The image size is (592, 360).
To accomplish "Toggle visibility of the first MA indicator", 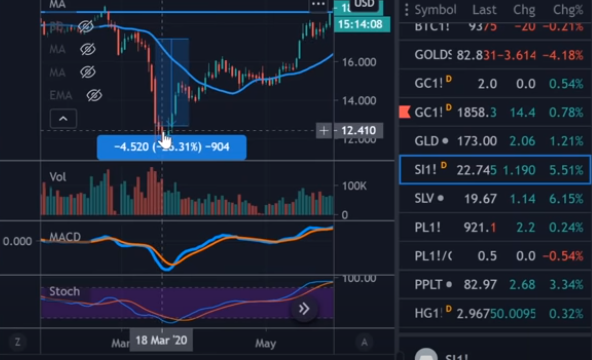I will pyautogui.click(x=86, y=26).
